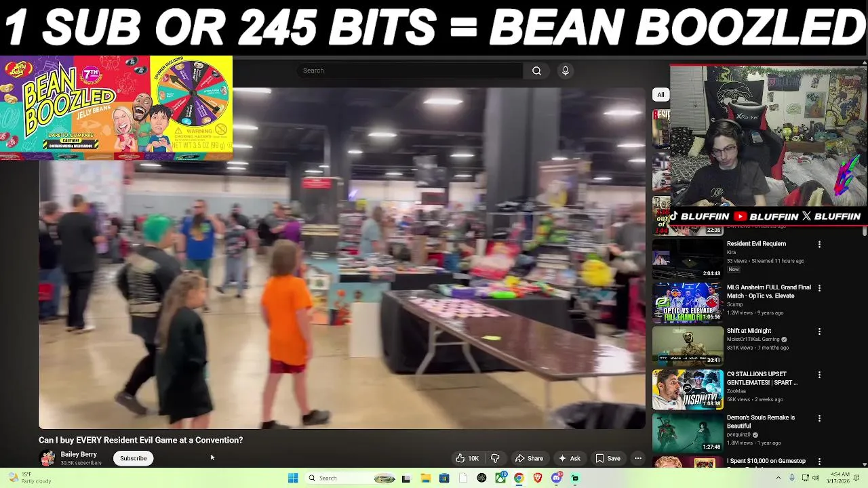Like the video (10K thumbs up)
Viewport: 868px width, 488px height.
tap(467, 458)
